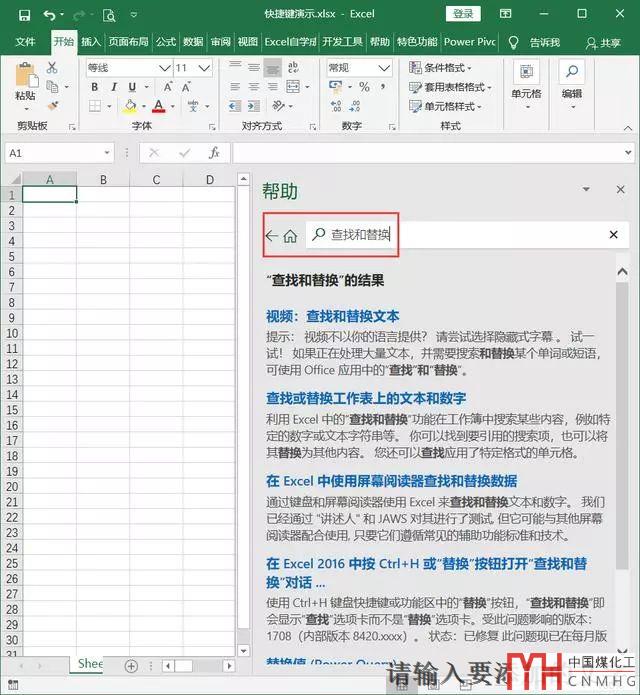Clear the Help search box with X

pos(613,235)
